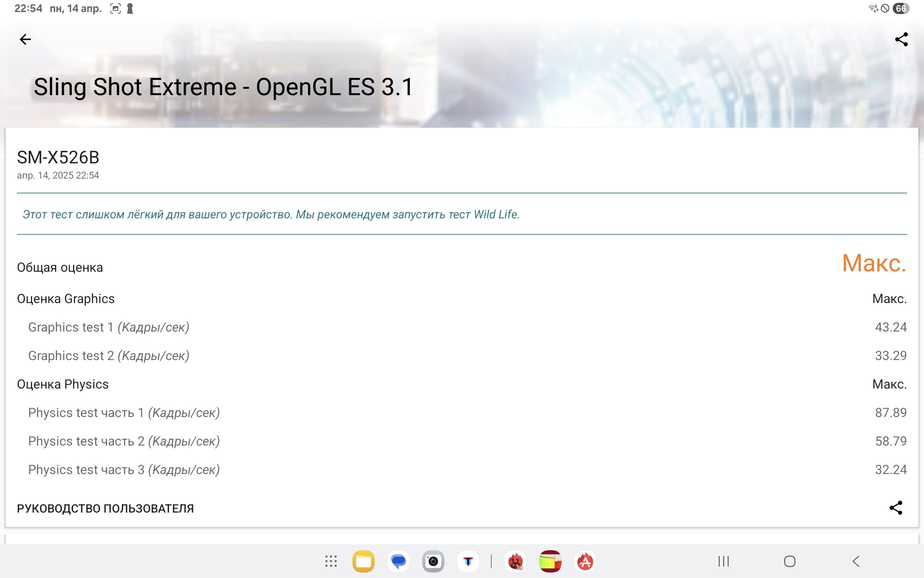Open the user guide link
The image size is (924, 578).
(105, 509)
